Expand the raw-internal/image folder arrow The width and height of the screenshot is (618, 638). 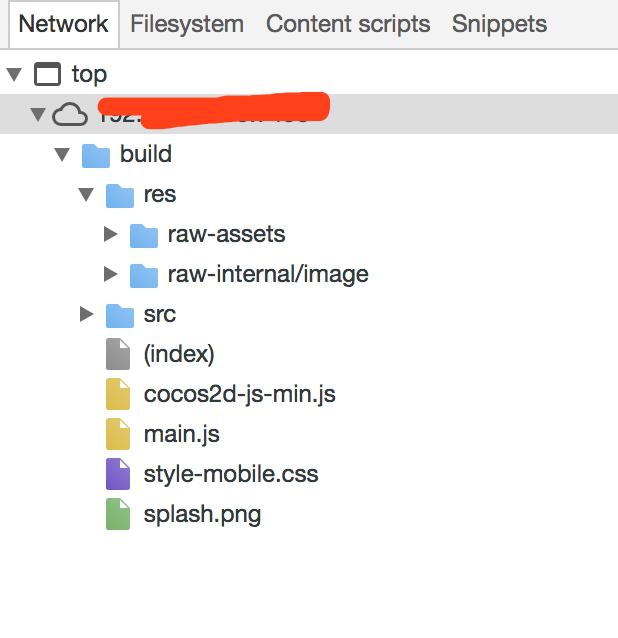point(111,275)
